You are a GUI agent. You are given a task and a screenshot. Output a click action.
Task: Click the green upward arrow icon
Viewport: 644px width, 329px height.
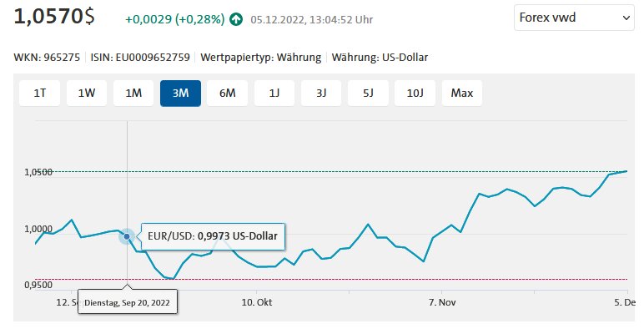coord(236,19)
